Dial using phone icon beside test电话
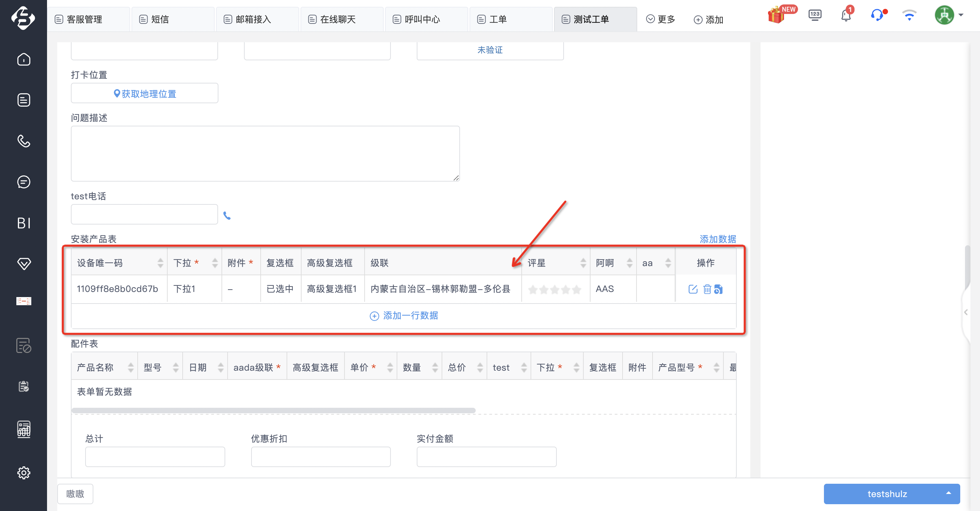 coord(227,216)
